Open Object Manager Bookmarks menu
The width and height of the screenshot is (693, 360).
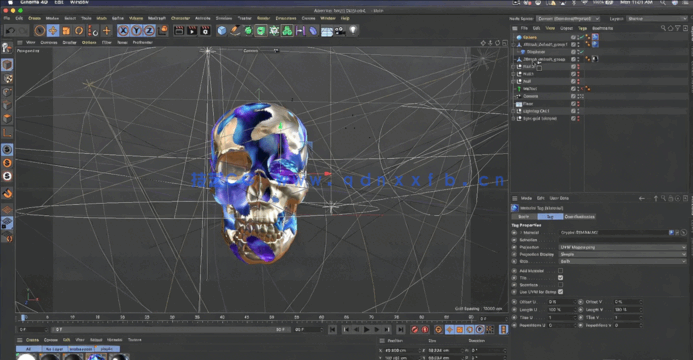[602, 28]
